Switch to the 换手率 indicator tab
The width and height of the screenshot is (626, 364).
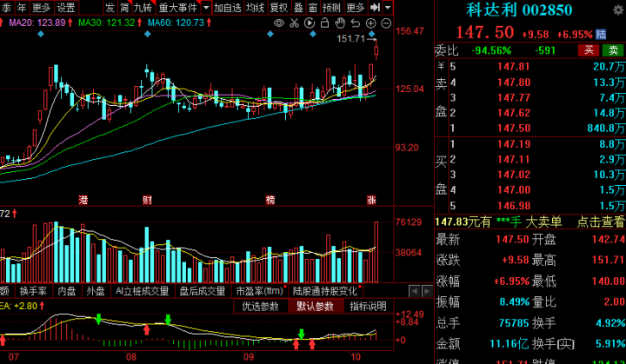click(x=32, y=291)
